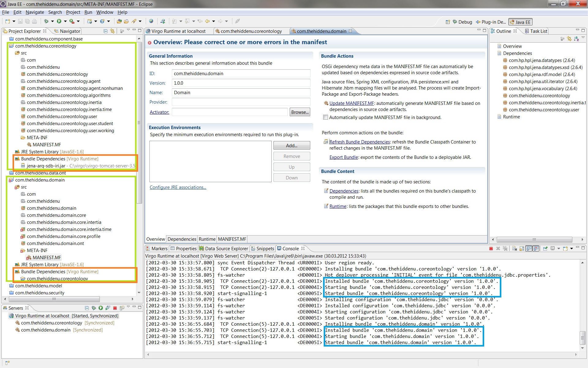The width and height of the screenshot is (588, 368).
Task: Collapse all in Project Explorer toolbar
Action: tap(105, 31)
